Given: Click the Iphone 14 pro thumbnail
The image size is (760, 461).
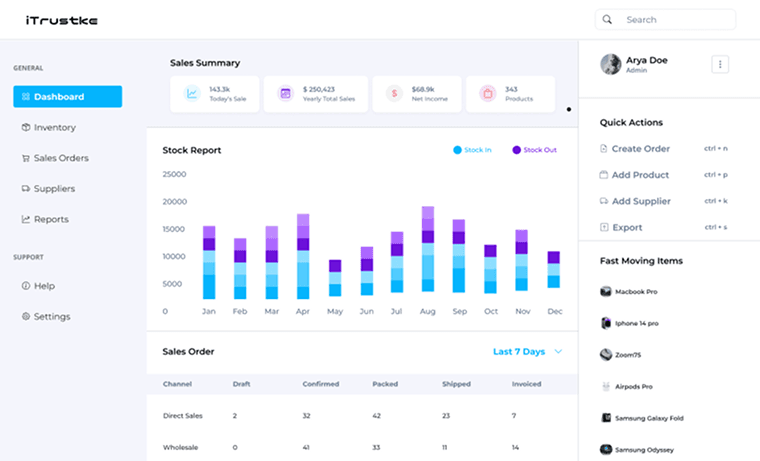Looking at the screenshot, I should (606, 323).
